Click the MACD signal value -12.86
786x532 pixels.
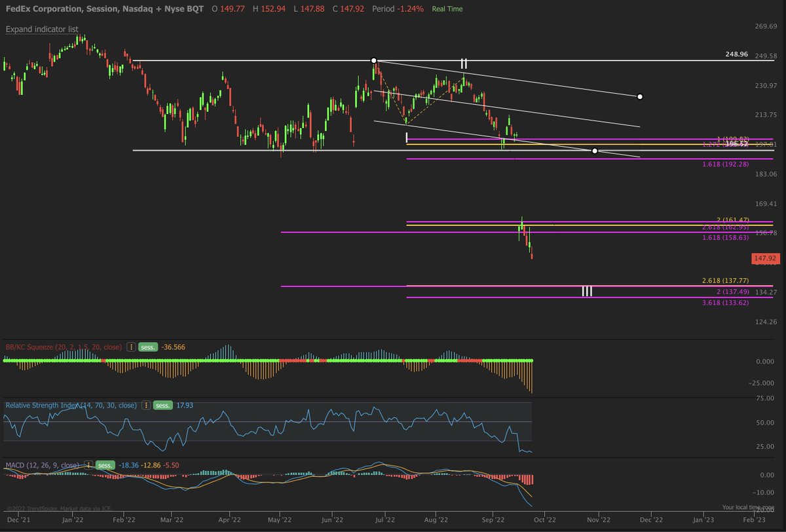point(151,465)
